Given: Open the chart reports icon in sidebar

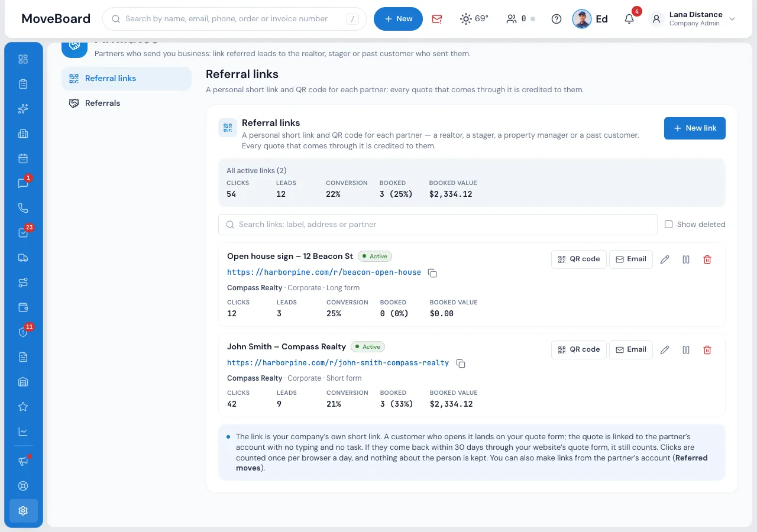Looking at the screenshot, I should pyautogui.click(x=23, y=432).
